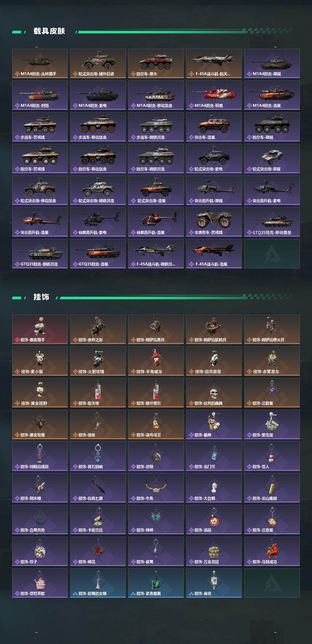Pick the 挂饰-麻将 mahjong charm

214,583
